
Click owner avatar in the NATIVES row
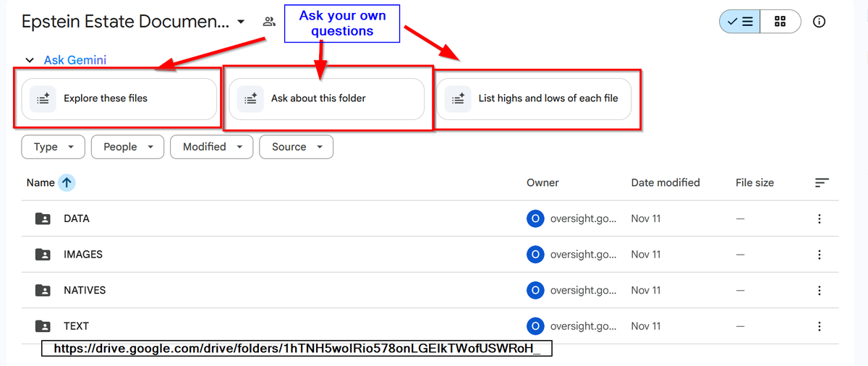[535, 290]
